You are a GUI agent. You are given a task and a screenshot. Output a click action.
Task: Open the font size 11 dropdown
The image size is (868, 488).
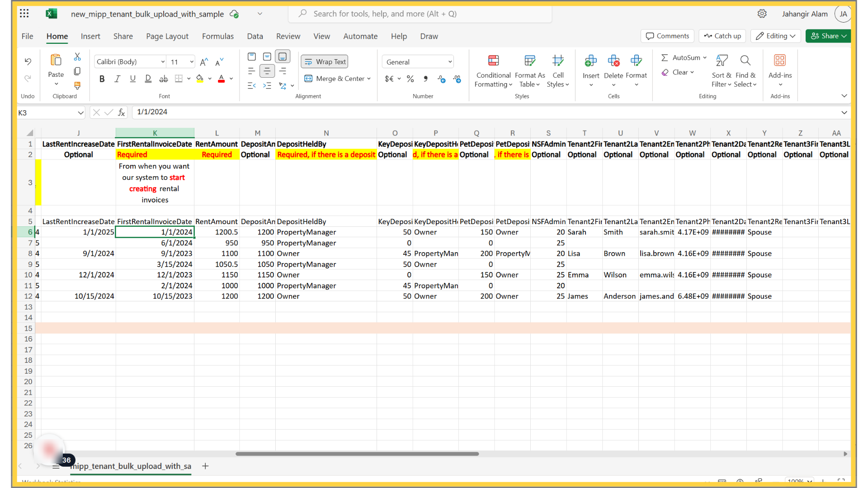point(191,62)
